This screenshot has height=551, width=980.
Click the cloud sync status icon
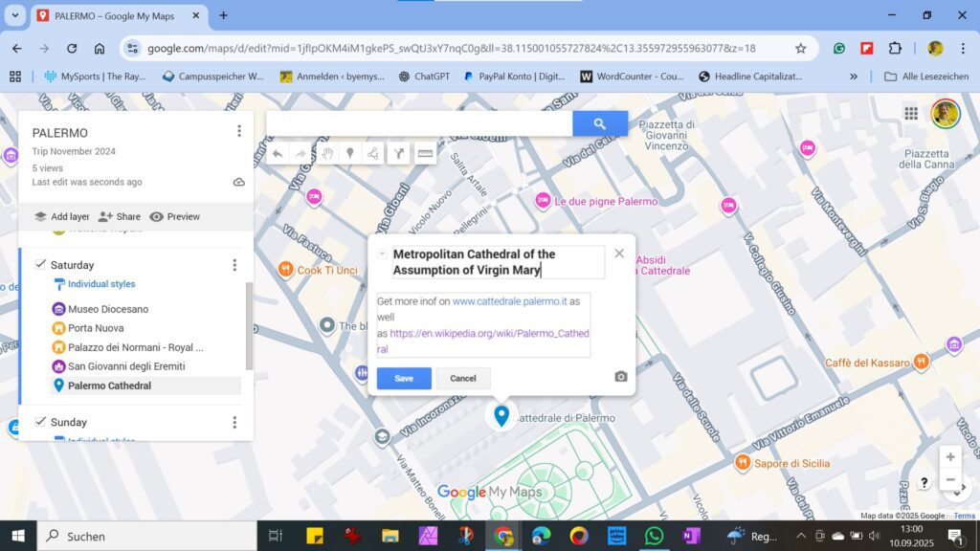click(238, 181)
